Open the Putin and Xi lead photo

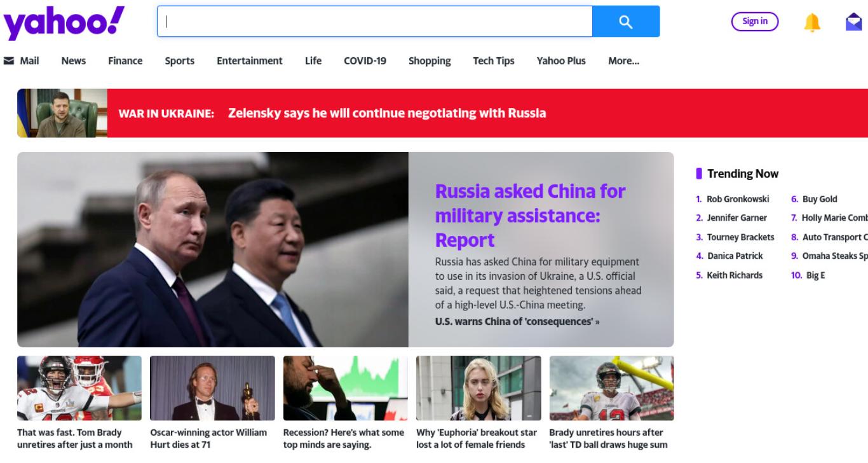(x=213, y=249)
